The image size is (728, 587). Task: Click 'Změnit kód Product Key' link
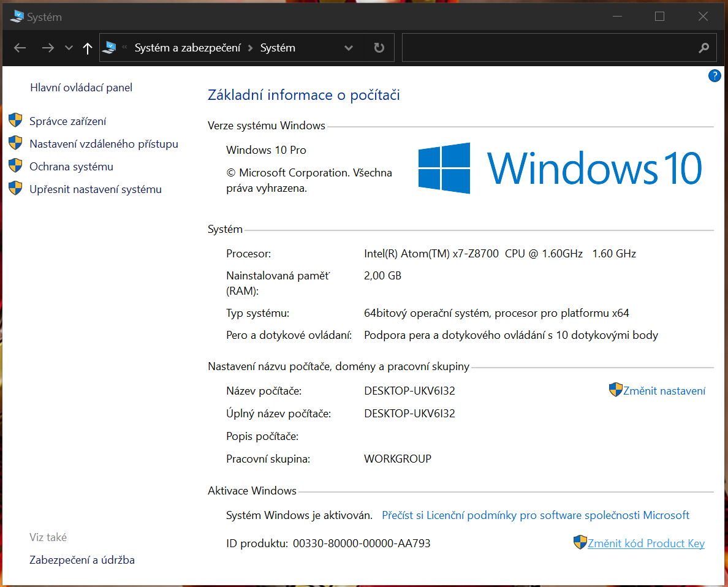point(646,543)
